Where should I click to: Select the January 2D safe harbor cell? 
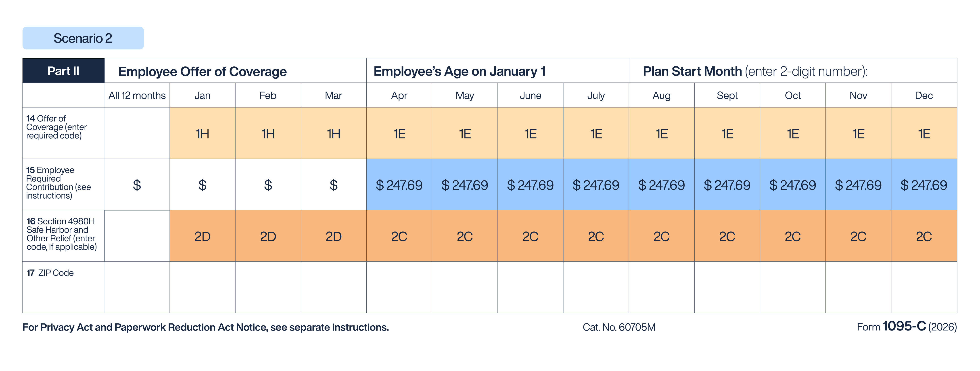point(202,237)
